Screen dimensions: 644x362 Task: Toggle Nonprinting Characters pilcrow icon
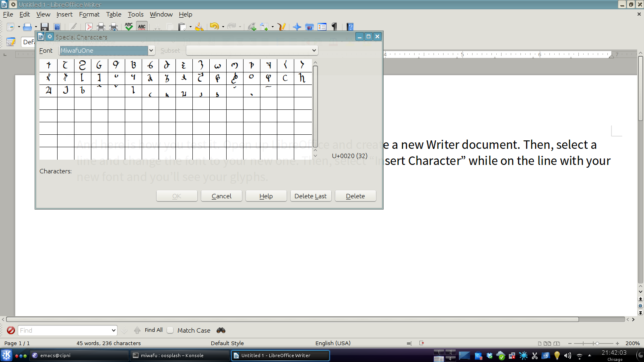coord(334,27)
